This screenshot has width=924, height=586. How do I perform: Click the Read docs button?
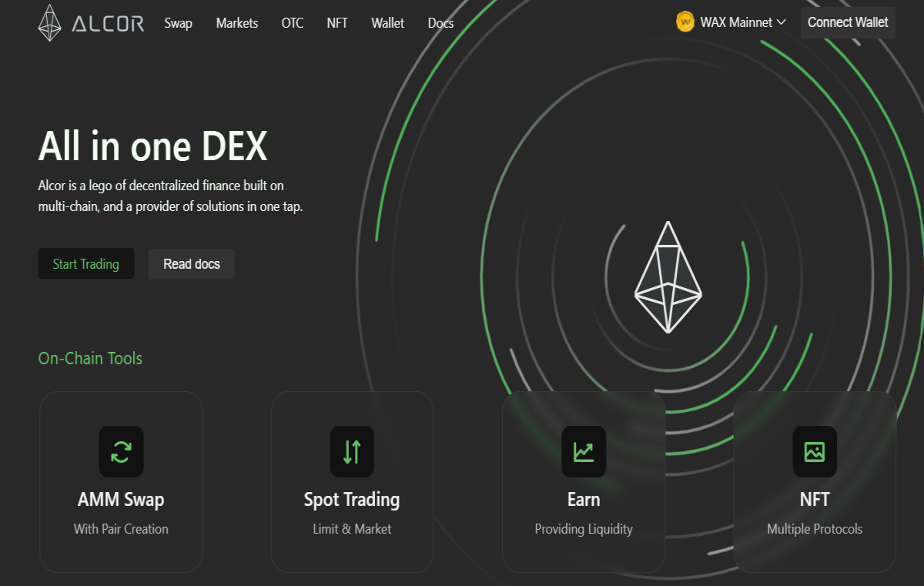192,263
